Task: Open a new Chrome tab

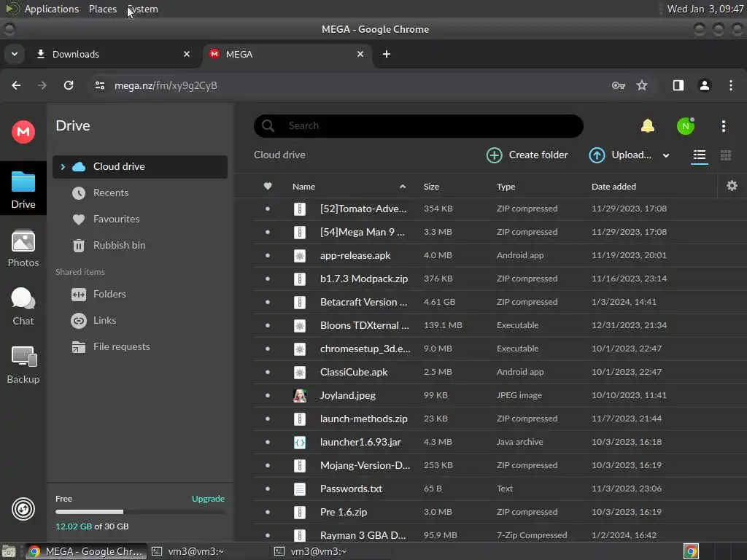Action: point(387,54)
